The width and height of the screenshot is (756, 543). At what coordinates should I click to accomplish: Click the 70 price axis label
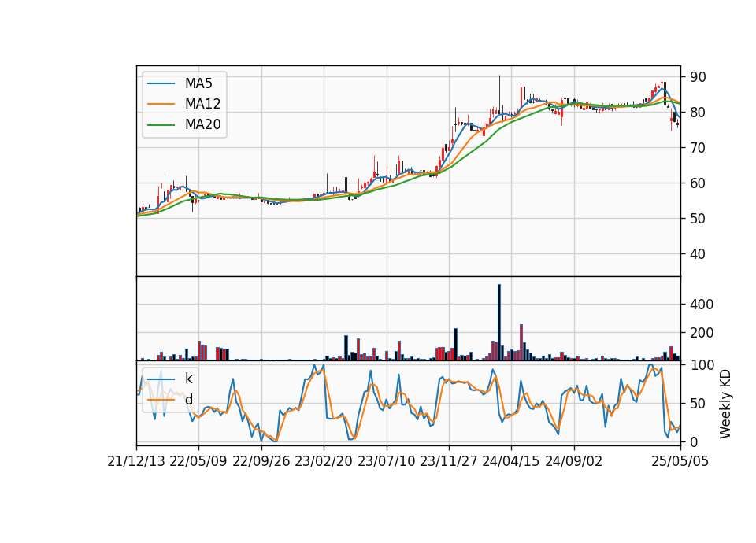[x=698, y=147]
